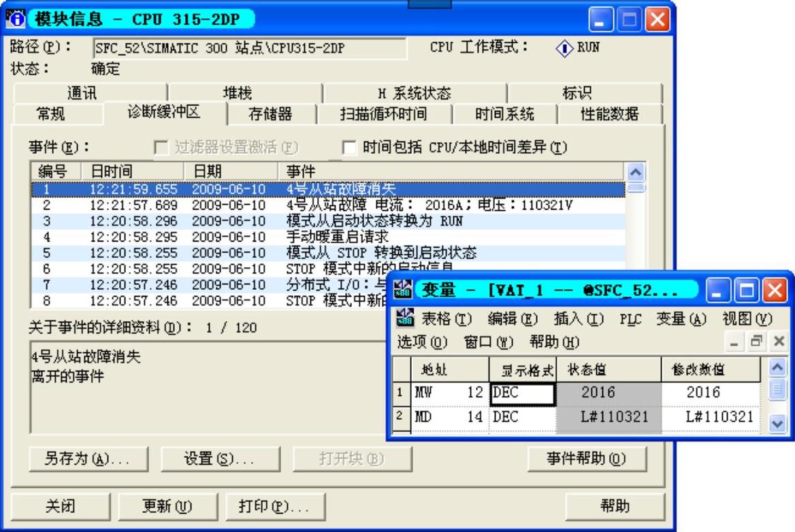The image size is (795, 532).
Task: Close the variable table window
Action: pyautogui.click(x=775, y=290)
